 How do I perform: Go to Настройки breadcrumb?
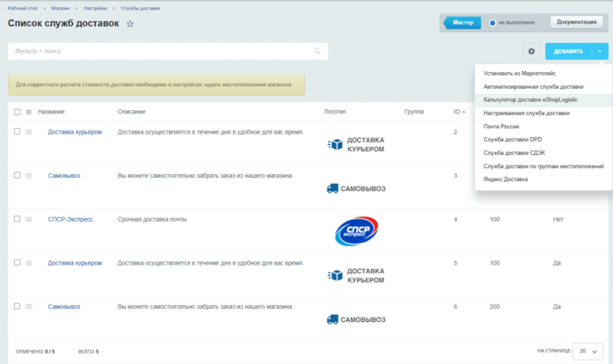[x=95, y=8]
